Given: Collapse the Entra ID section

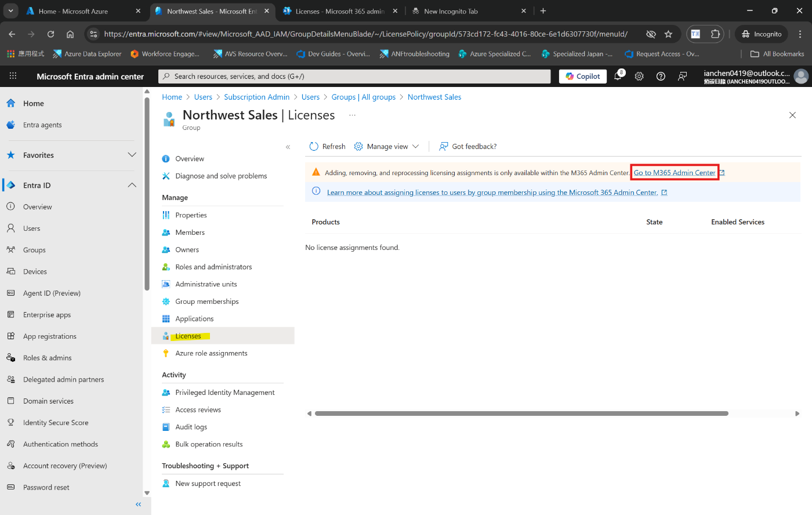Looking at the screenshot, I should (132, 186).
